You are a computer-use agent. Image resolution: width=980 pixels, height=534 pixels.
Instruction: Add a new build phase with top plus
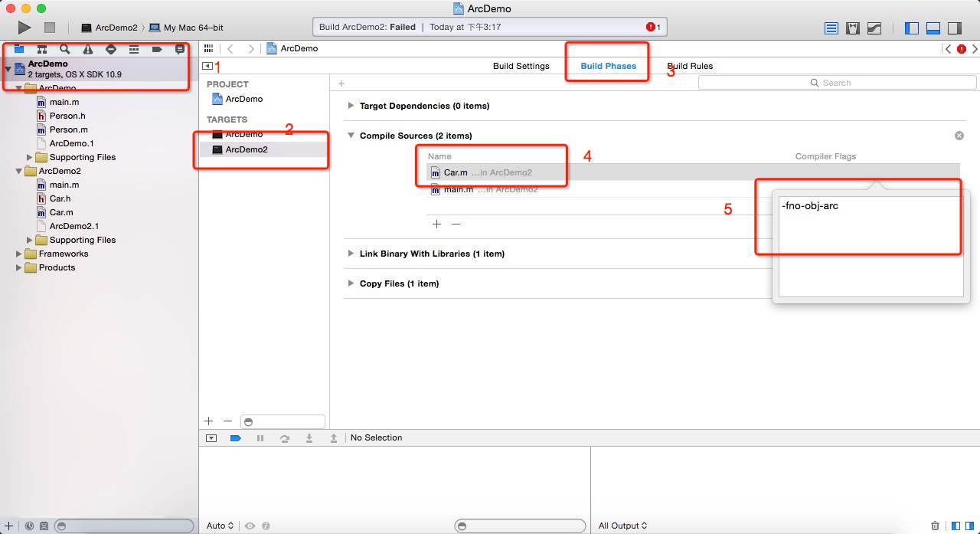(341, 84)
